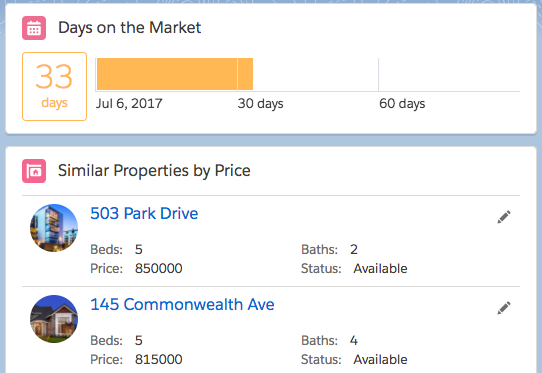Edit 145 Commonwealth Ave via pencil icon
Image resolution: width=542 pixels, height=373 pixels.
[504, 308]
